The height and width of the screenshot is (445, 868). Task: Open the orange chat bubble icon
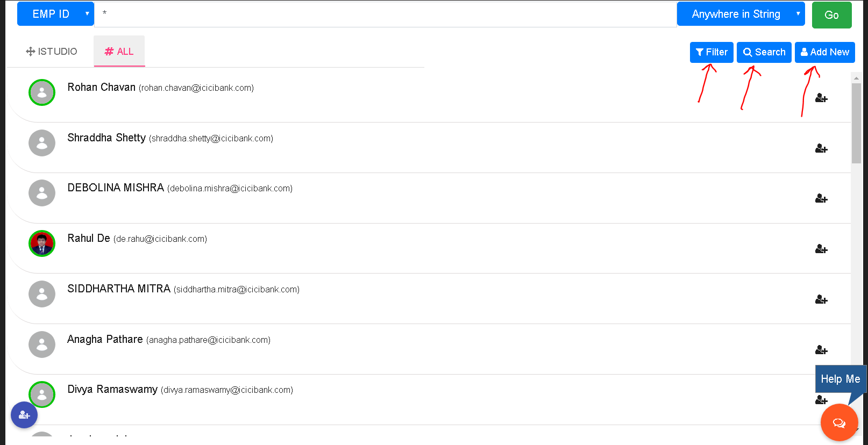click(839, 423)
